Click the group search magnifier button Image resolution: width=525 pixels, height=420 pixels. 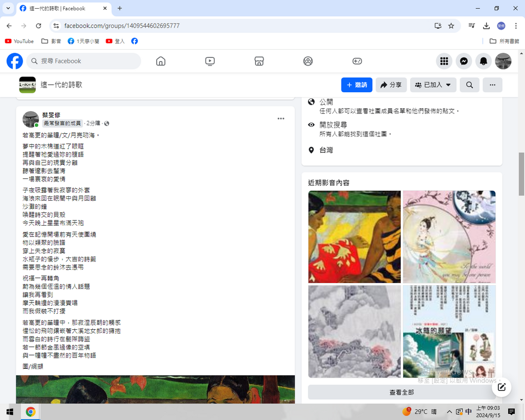coord(469,85)
